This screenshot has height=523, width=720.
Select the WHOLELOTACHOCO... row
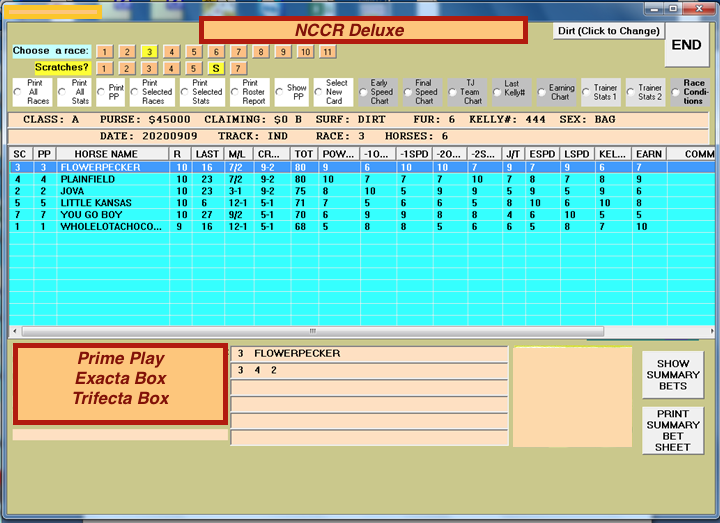tap(362, 227)
